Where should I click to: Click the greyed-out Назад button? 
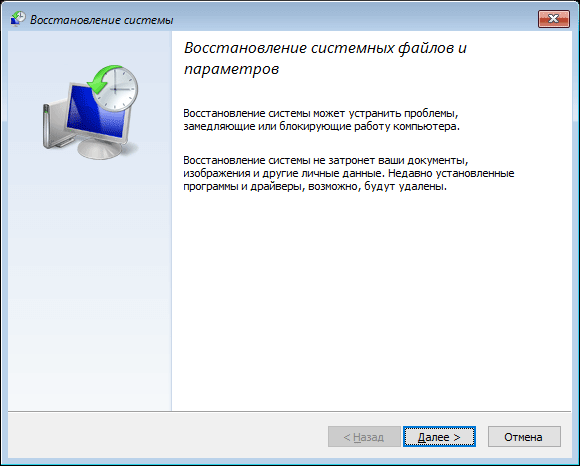pyautogui.click(x=364, y=437)
